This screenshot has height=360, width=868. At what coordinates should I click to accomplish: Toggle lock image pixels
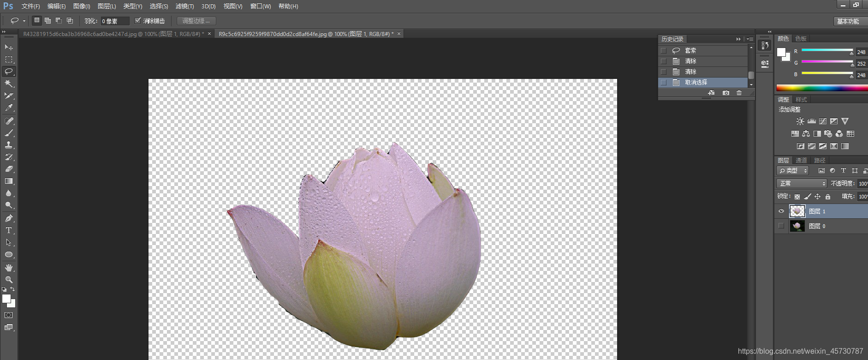808,197
